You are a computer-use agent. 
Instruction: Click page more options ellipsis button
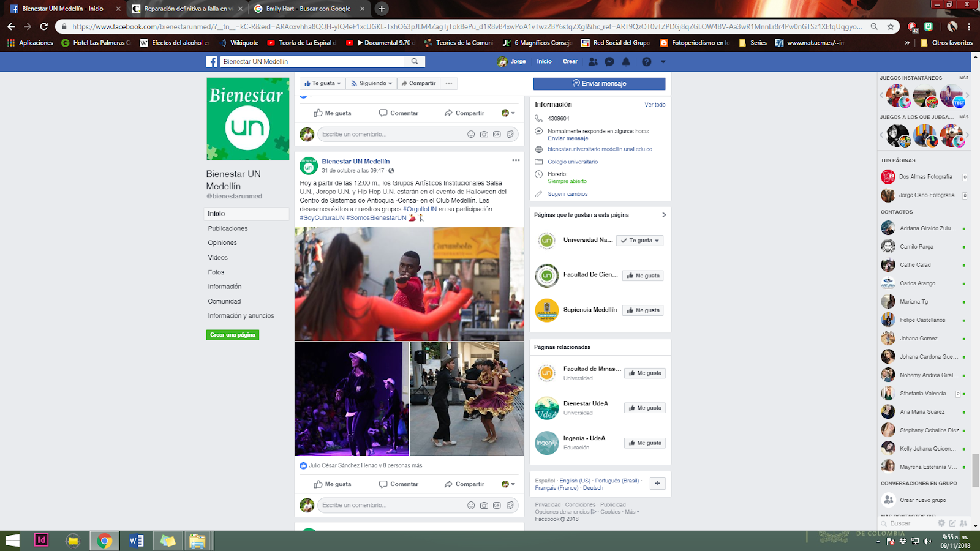[449, 83]
